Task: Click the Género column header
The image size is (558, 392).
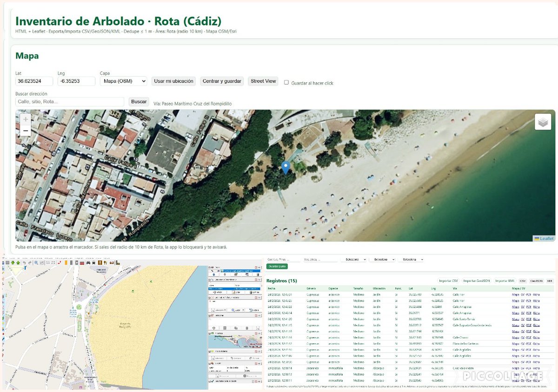Action: 311,288
